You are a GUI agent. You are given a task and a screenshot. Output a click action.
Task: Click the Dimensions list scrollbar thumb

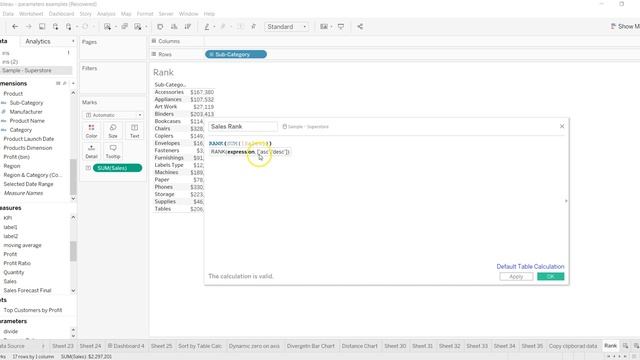pyautogui.click(x=73, y=177)
